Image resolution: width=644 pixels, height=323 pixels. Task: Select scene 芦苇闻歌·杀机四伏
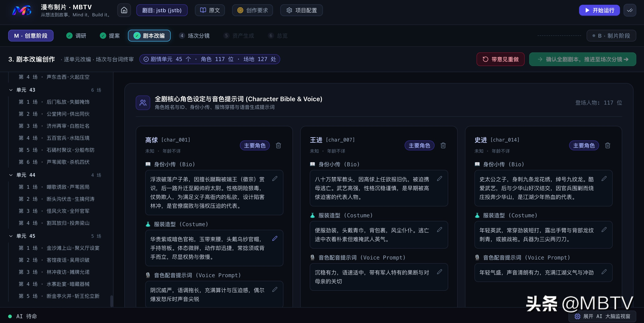point(54,162)
